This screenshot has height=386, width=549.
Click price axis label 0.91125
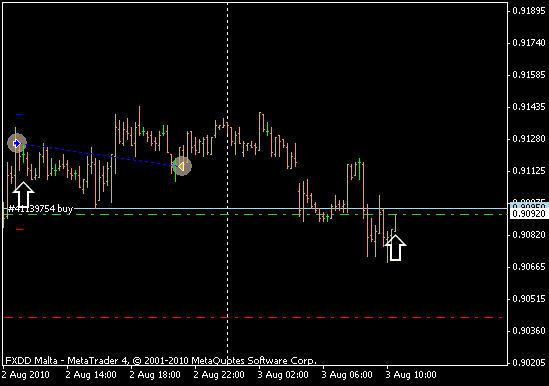(x=529, y=171)
